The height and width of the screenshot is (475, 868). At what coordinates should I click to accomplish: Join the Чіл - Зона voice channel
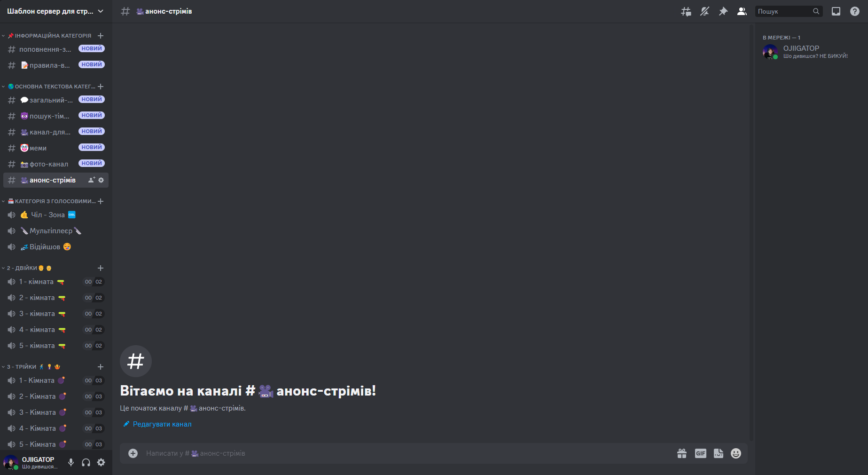[56, 215]
